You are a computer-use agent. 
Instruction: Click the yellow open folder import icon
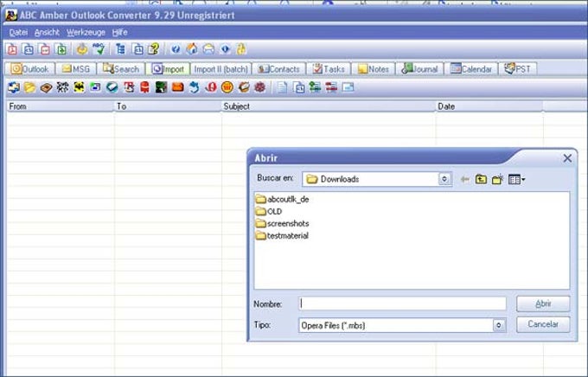pyautogui.click(x=30, y=87)
